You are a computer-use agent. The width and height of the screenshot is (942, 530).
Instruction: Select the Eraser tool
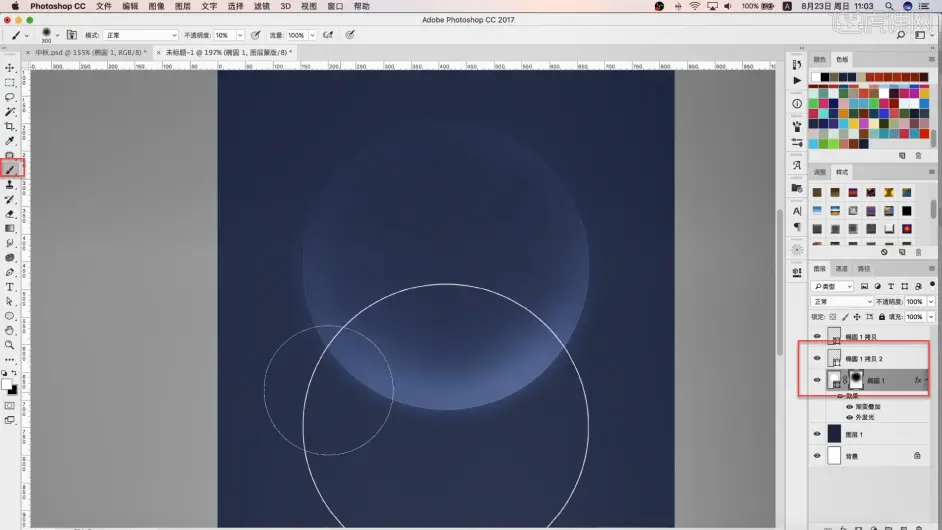point(10,214)
